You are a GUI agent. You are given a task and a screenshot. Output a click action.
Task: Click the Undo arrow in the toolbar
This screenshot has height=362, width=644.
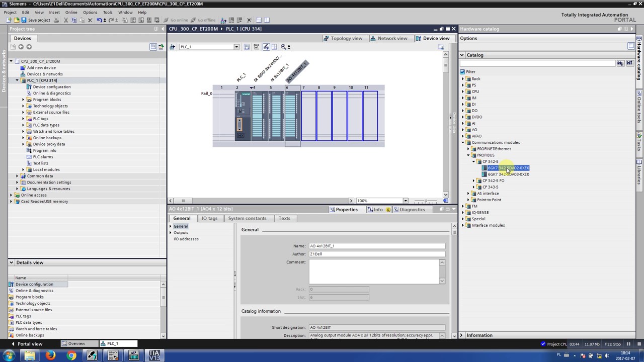click(99, 20)
